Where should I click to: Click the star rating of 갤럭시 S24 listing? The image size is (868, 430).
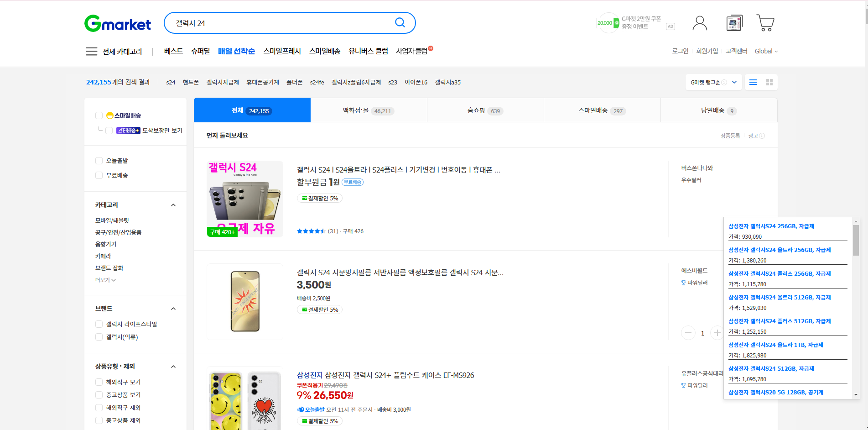pyautogui.click(x=311, y=231)
